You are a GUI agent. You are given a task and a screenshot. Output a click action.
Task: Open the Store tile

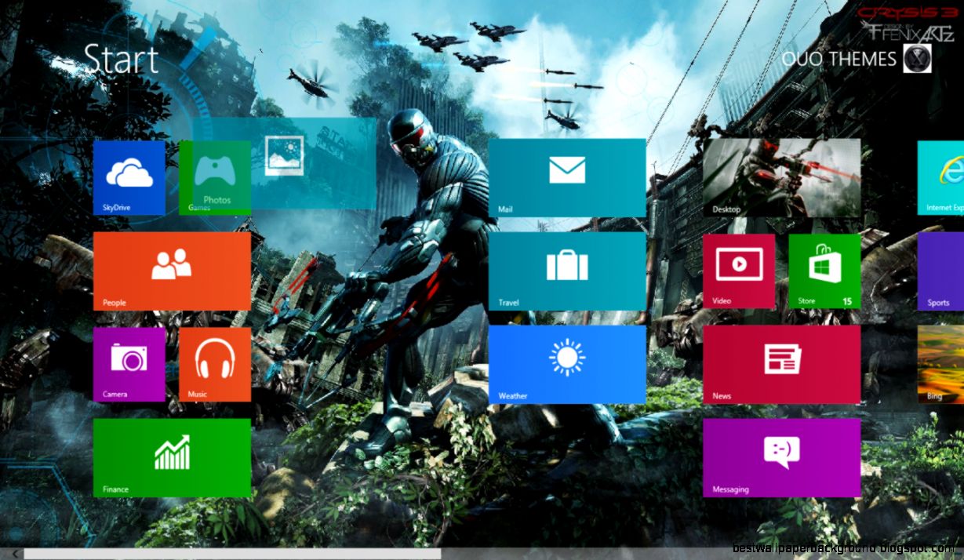click(x=824, y=271)
